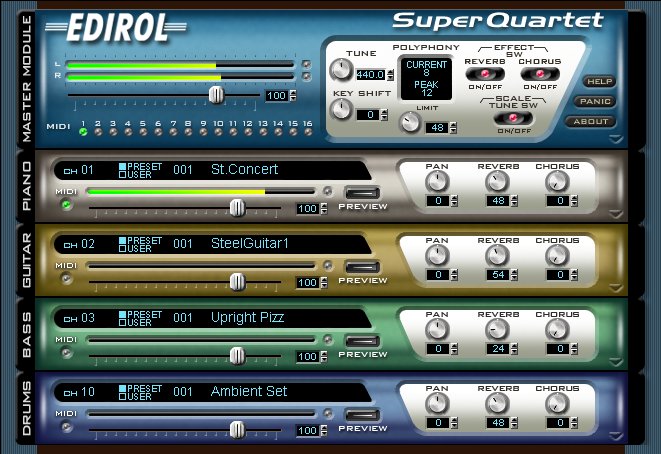Click the Guitar CHORUS knob
This screenshot has height=454, width=661.
tap(557, 255)
